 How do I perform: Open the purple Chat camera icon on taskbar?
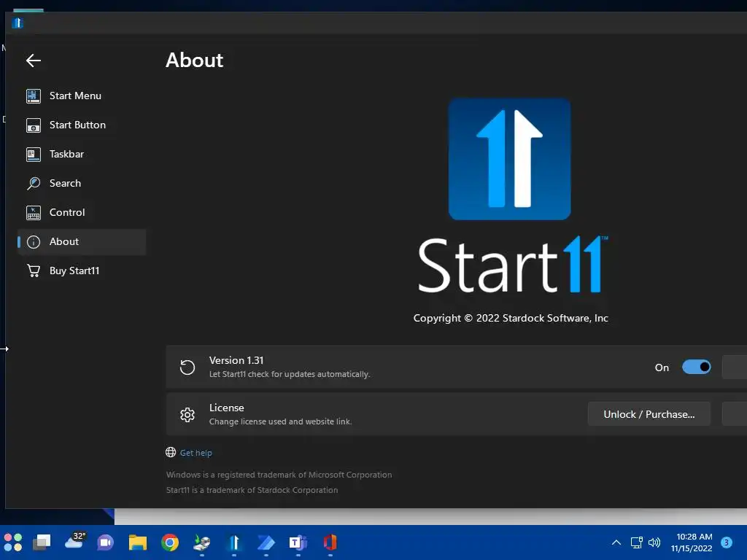click(x=105, y=542)
